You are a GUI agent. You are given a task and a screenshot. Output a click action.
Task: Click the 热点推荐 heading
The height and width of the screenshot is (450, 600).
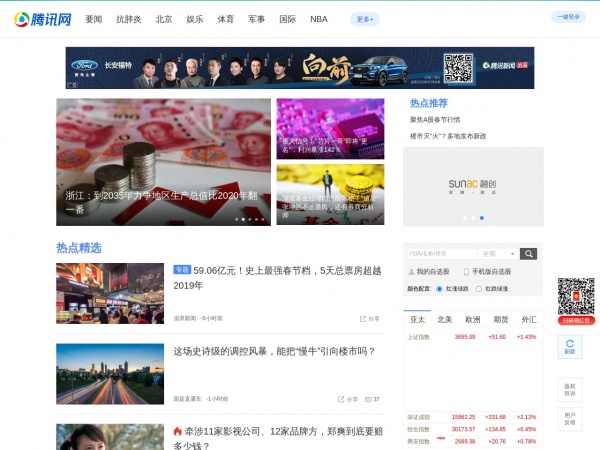(429, 103)
